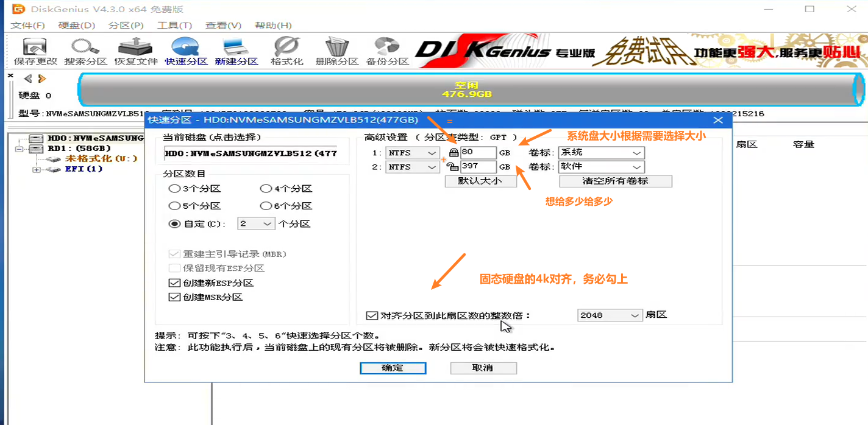The width and height of the screenshot is (868, 425).
Task: Expand the EFI(1) tree node
Action: tap(37, 169)
